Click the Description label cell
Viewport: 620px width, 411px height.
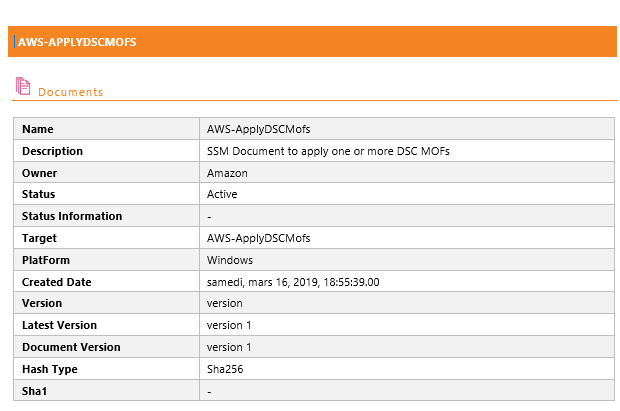point(106,151)
